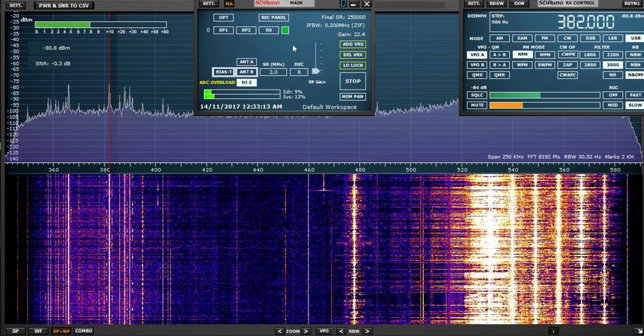Image resolution: width=644 pixels, height=336 pixels.
Task: Select DSB mode
Action: [590, 39]
